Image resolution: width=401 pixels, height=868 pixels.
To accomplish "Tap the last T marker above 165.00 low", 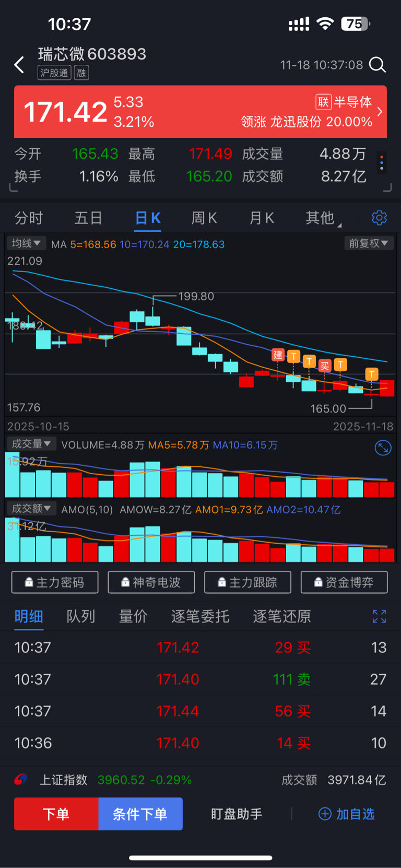I will tap(372, 374).
